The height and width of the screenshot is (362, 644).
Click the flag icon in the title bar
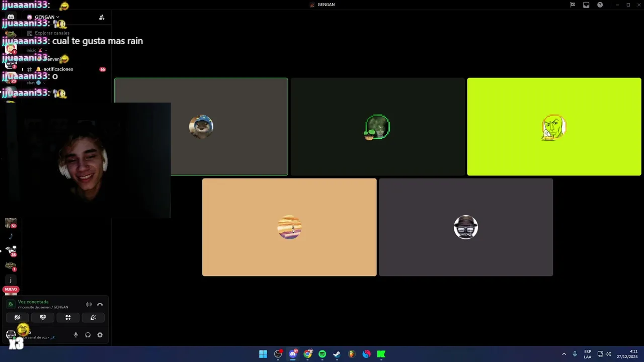coord(573,5)
